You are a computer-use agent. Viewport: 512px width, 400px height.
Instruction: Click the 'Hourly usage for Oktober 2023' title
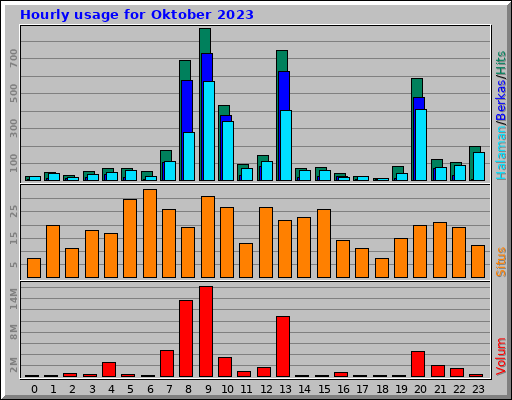pyautogui.click(x=137, y=15)
